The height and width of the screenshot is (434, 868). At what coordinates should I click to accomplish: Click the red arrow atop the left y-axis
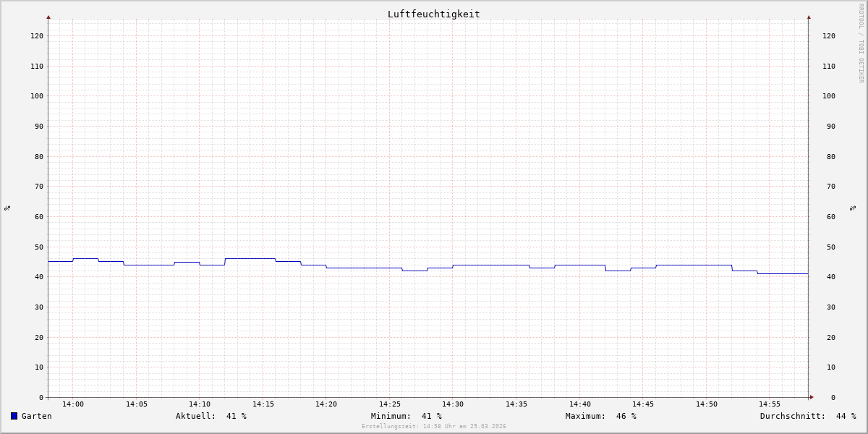(48, 17)
